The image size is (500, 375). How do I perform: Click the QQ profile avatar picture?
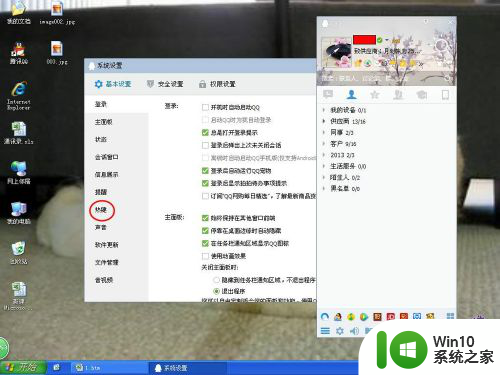[336, 52]
